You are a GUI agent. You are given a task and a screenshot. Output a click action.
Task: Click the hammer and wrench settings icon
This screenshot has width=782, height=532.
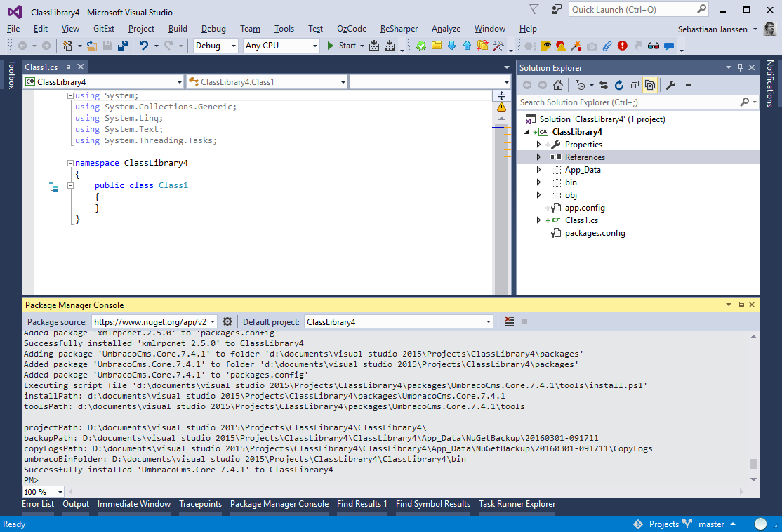click(x=498, y=46)
